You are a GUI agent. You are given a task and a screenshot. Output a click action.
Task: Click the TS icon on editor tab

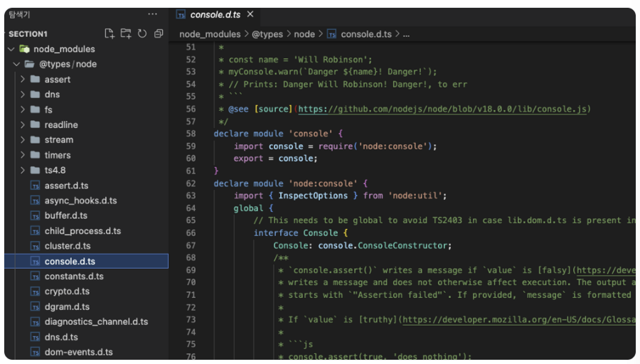pos(181,15)
